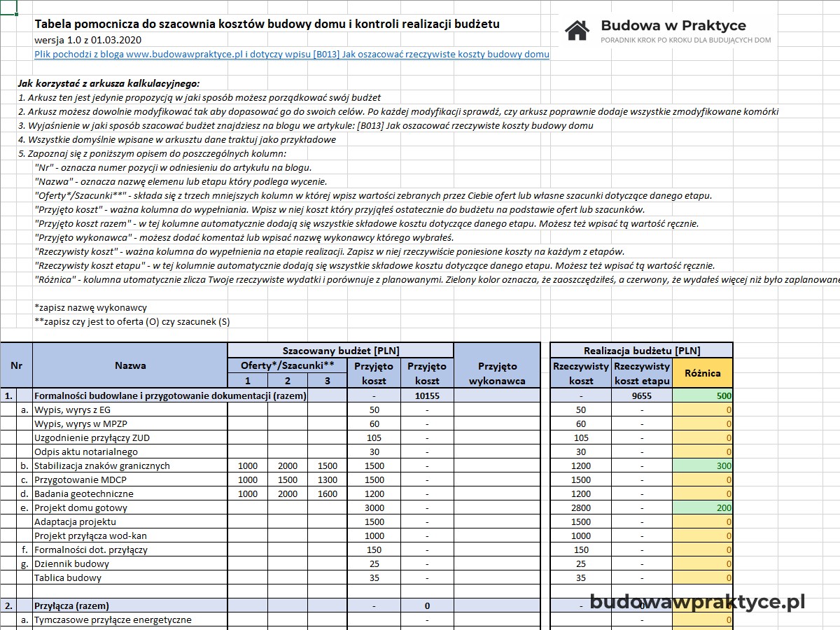Image resolution: width=840 pixels, height=630 pixels.
Task: Select the green '200' difference cell
Action: (x=703, y=507)
